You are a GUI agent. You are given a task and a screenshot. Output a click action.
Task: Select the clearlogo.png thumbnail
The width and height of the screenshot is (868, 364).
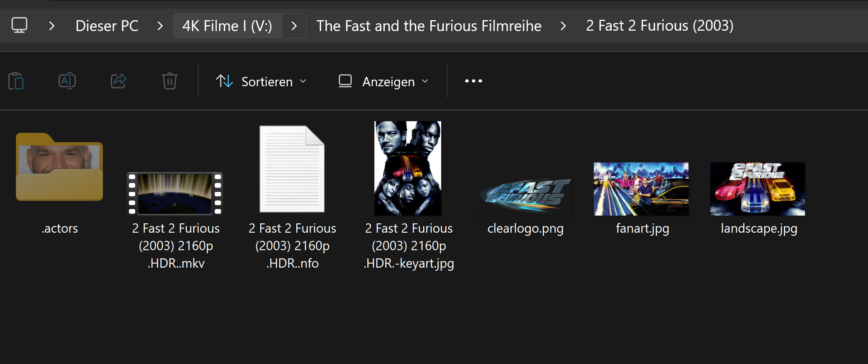coord(525,196)
